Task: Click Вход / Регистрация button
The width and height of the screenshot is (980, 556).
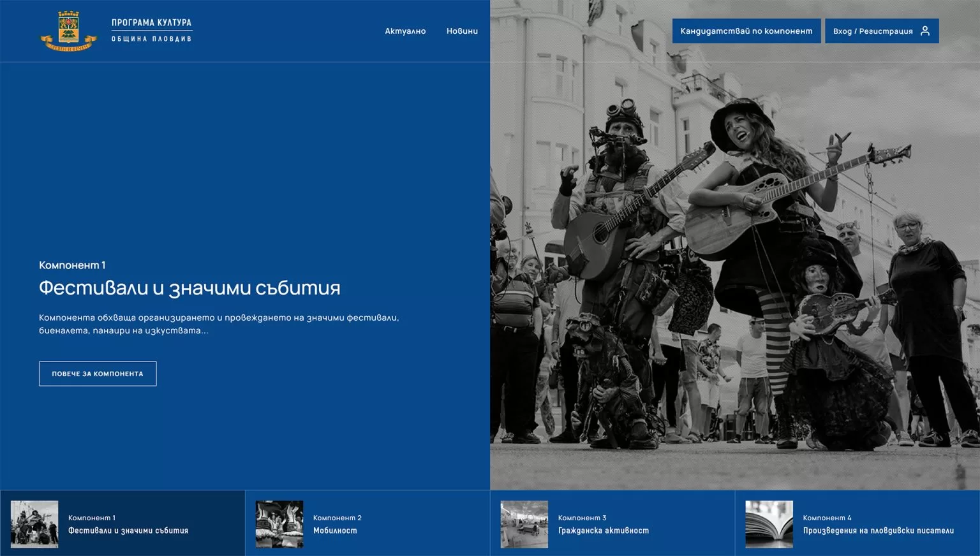Action: 882,31
